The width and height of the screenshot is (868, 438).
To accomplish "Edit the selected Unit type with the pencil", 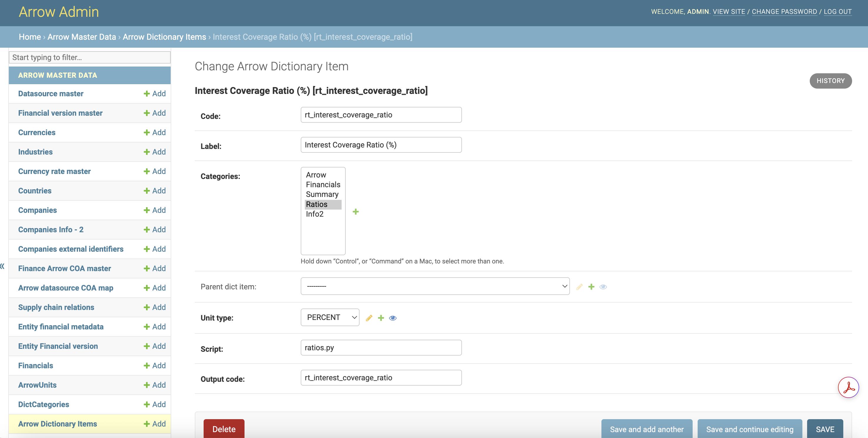I will 369,318.
